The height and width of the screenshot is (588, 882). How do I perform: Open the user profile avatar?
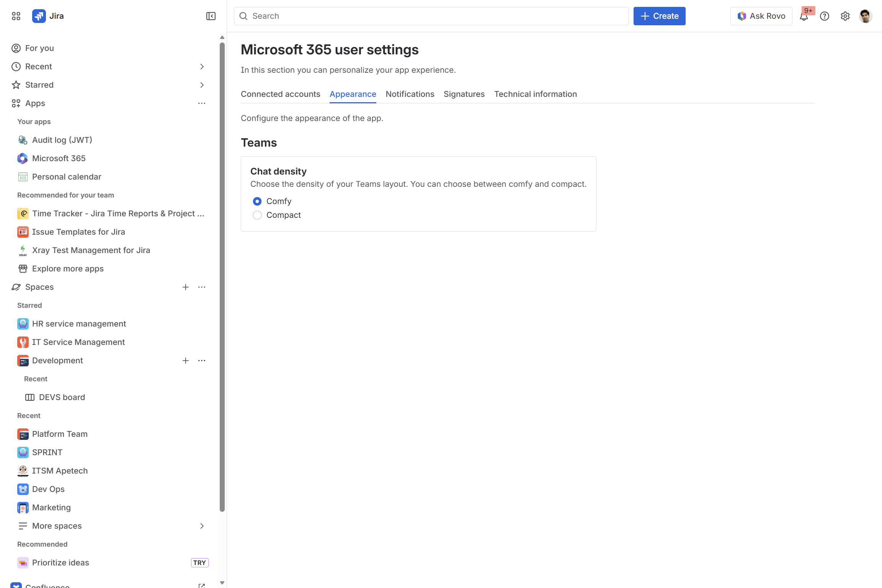pyautogui.click(x=866, y=16)
